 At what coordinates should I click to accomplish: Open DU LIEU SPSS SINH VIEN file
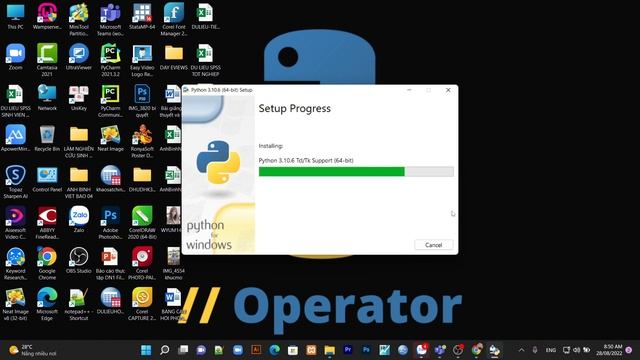[16, 101]
